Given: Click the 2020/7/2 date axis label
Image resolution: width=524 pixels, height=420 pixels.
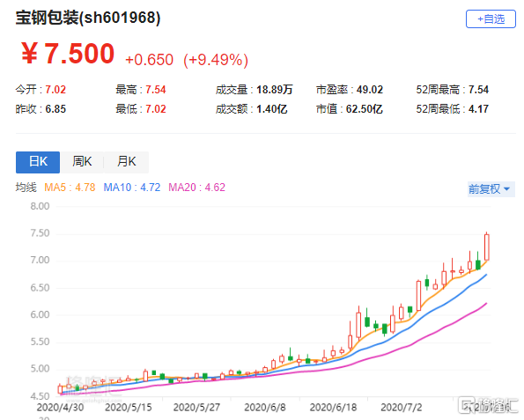Looking at the screenshot, I should click(x=402, y=408).
